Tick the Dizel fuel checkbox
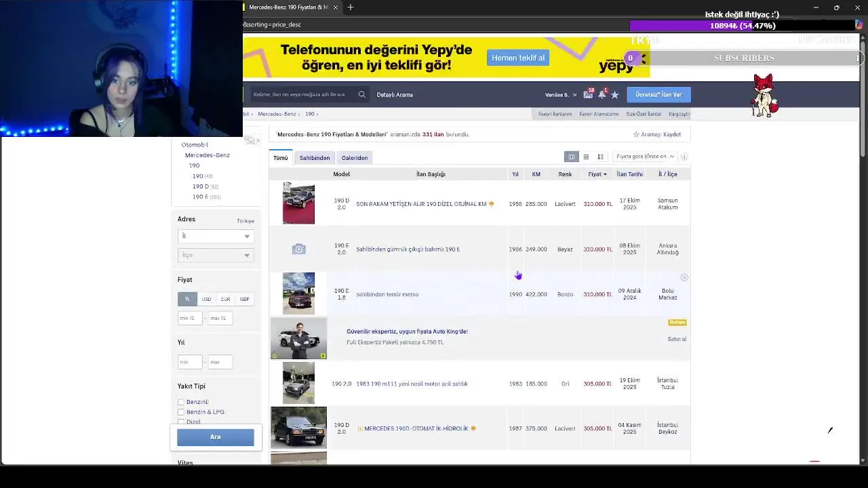Viewport: 868px width, 488px height. (181, 422)
